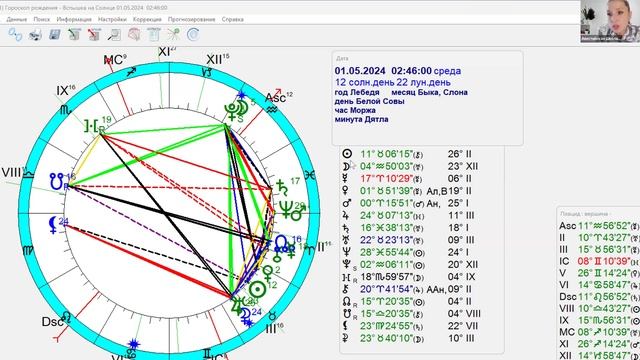Click the pink spiderweb toolbar icon
The image size is (640, 360).
[134, 35]
